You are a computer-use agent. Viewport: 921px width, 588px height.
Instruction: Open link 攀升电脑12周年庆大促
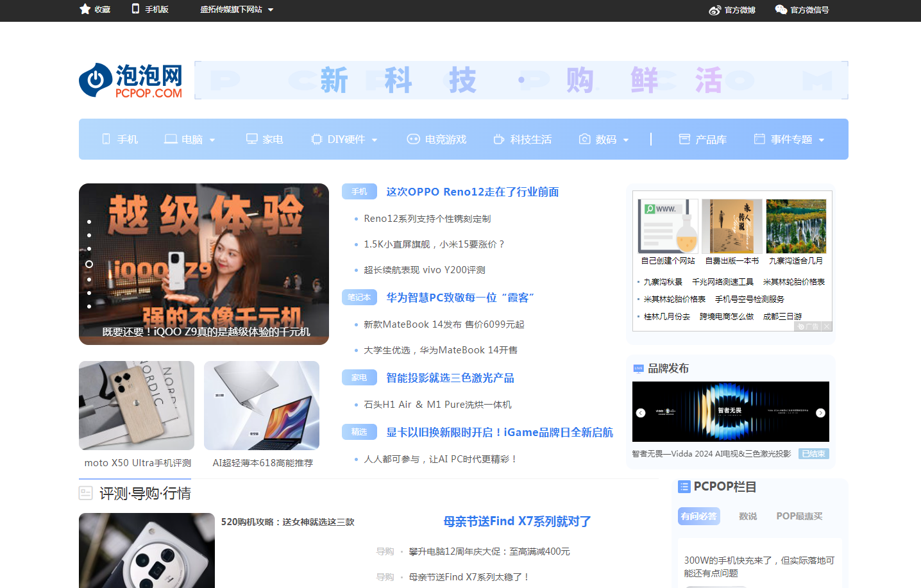489,551
